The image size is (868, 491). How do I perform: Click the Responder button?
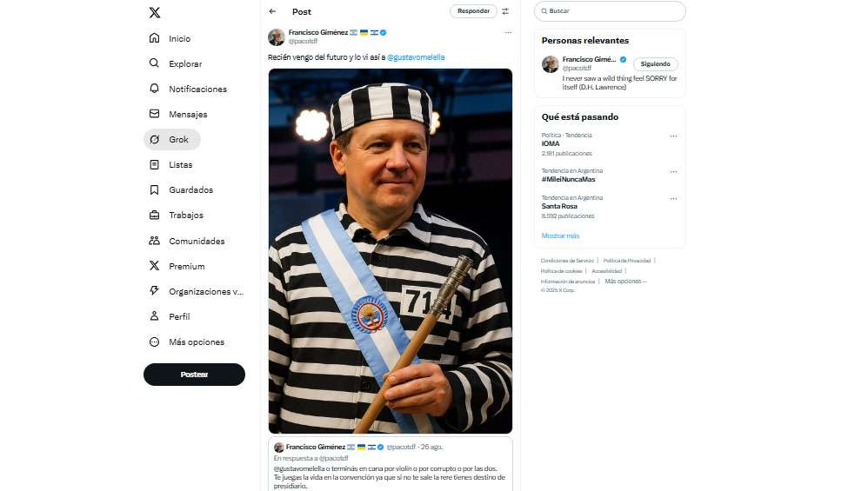(473, 11)
